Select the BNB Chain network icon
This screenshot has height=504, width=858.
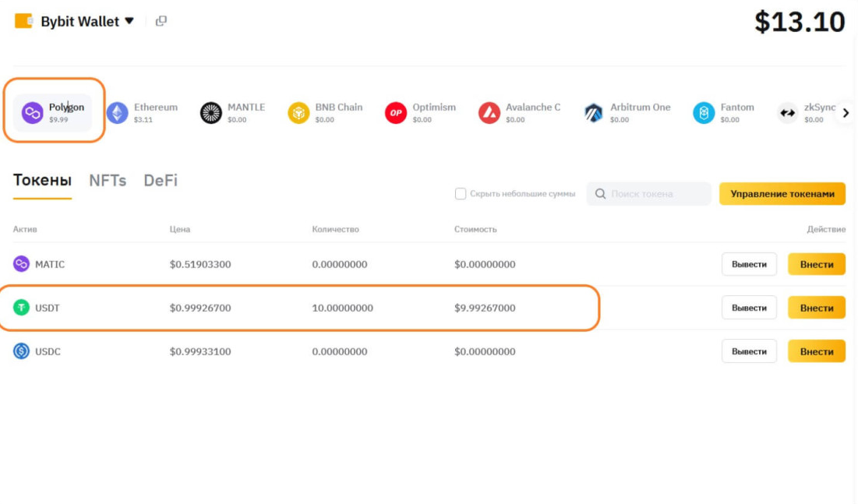300,112
